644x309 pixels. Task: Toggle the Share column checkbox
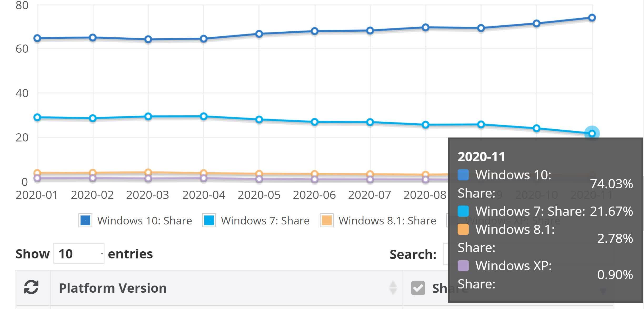[418, 288]
